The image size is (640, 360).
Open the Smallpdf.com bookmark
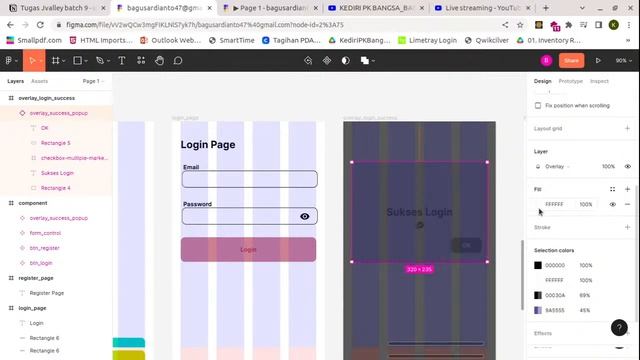[34, 40]
